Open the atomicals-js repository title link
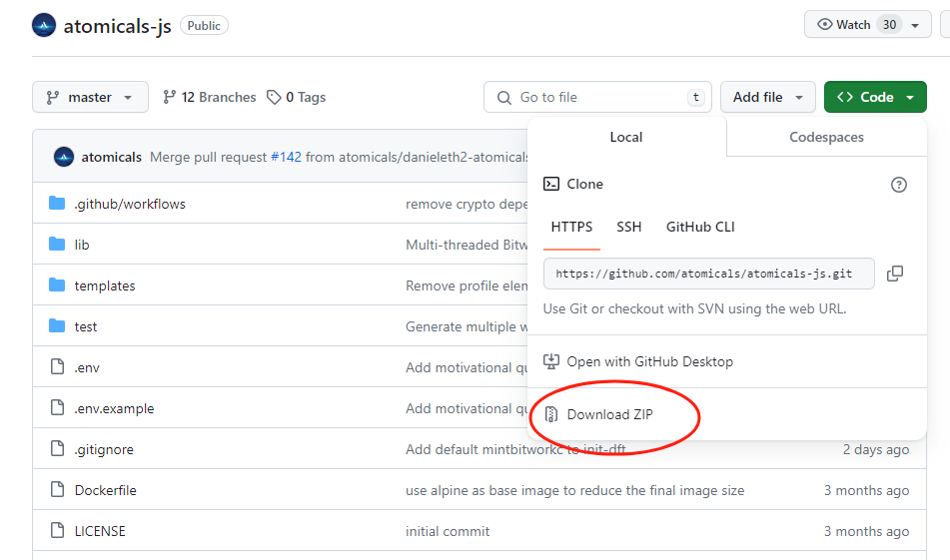The width and height of the screenshot is (950, 560). (x=118, y=26)
